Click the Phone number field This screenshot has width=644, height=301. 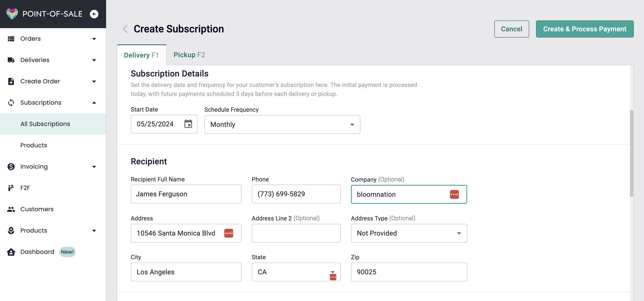pos(296,194)
